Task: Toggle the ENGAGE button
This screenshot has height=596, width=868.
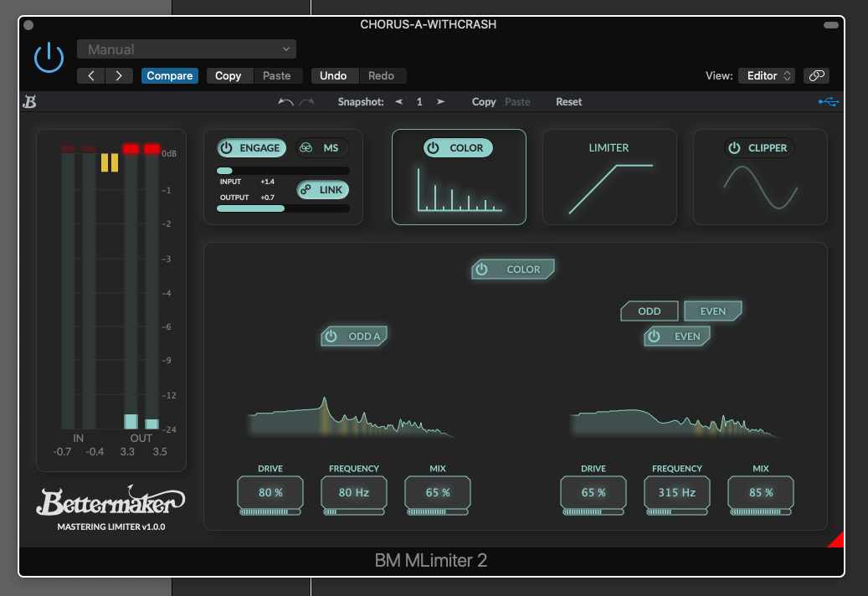Action: tap(251, 148)
